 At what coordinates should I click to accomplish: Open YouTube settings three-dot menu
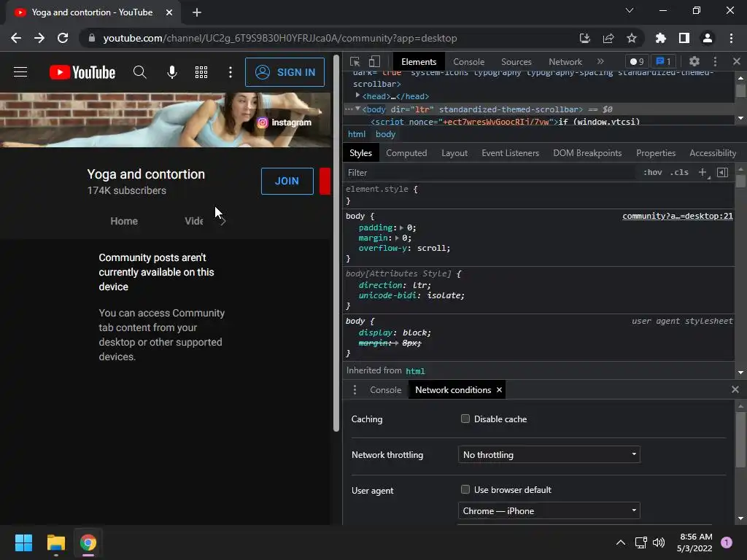pyautogui.click(x=231, y=72)
